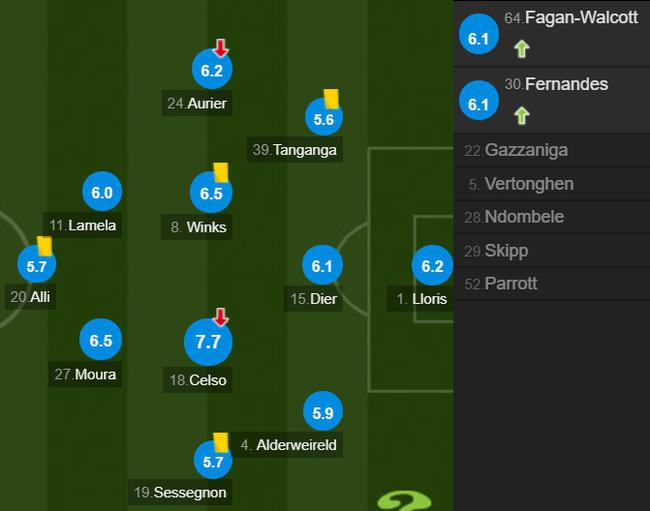Image resolution: width=650 pixels, height=511 pixels.
Task: Click Dier's 6.1 rating circle
Action: click(321, 266)
